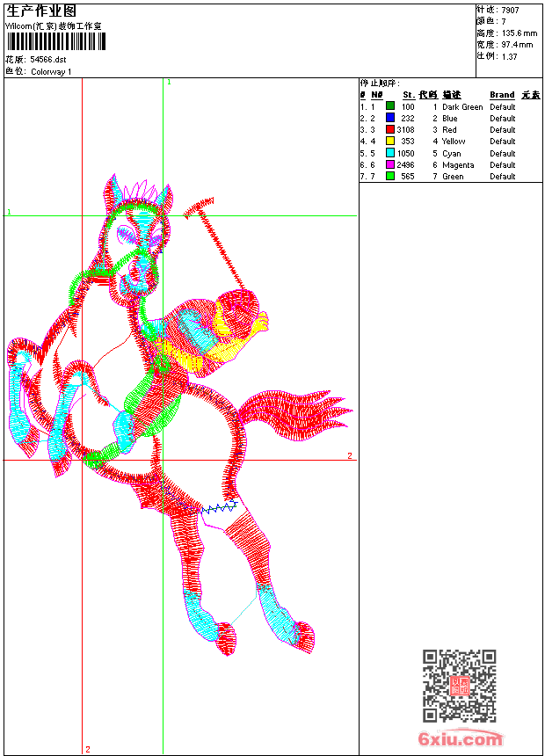Viewport: 545px width, 756px height.
Task: Click the file name 54566.dst
Action: pos(47,60)
